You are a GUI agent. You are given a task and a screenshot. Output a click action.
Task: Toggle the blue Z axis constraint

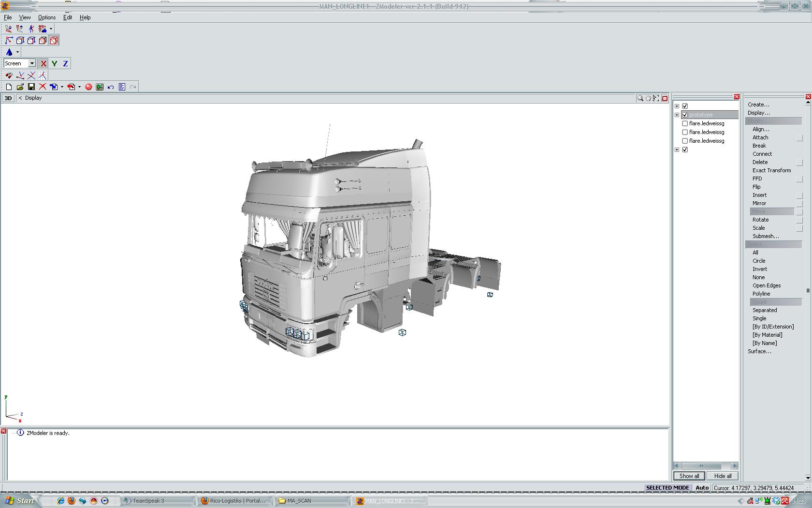pos(65,63)
